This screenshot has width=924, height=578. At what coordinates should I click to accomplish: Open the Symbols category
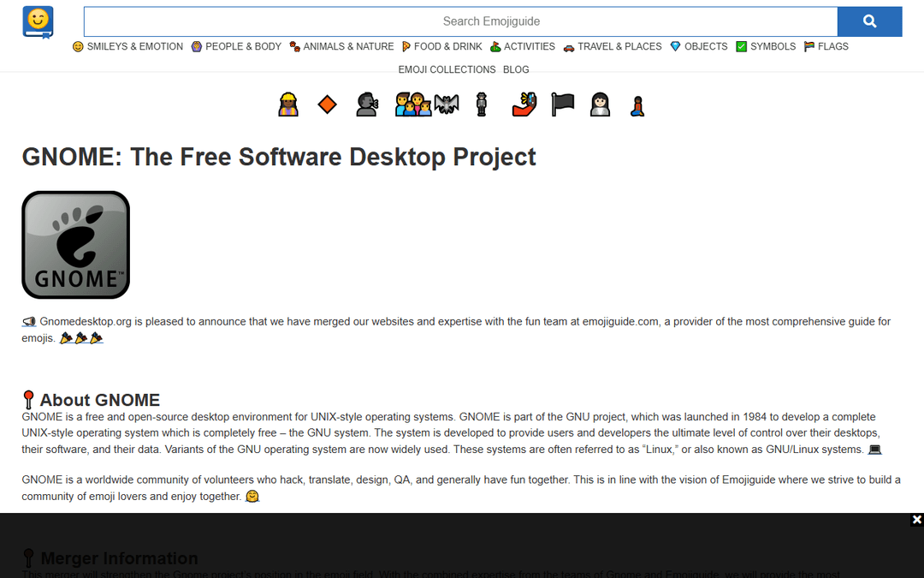pos(766,46)
